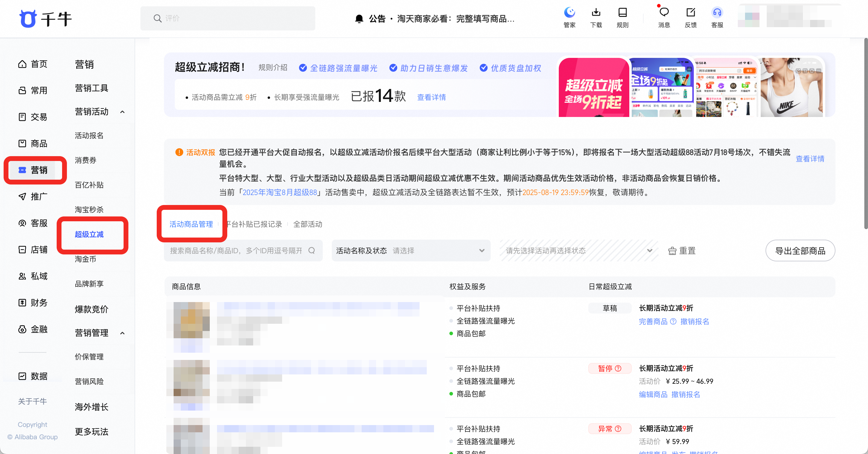Open the 活动名称及状态 dropdown
868x454 pixels.
pyautogui.click(x=410, y=251)
